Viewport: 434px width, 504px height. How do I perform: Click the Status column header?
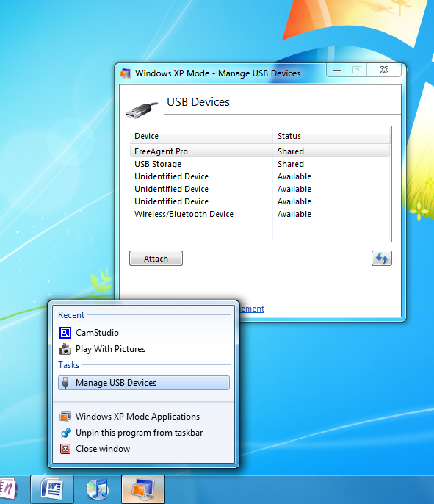pyautogui.click(x=331, y=136)
